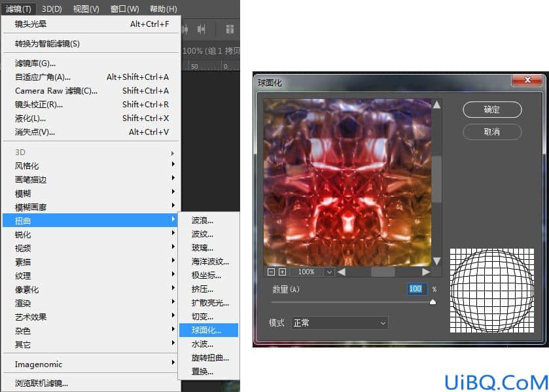
Task: Expand the 杂色 submenu
Action: [x=90, y=330]
